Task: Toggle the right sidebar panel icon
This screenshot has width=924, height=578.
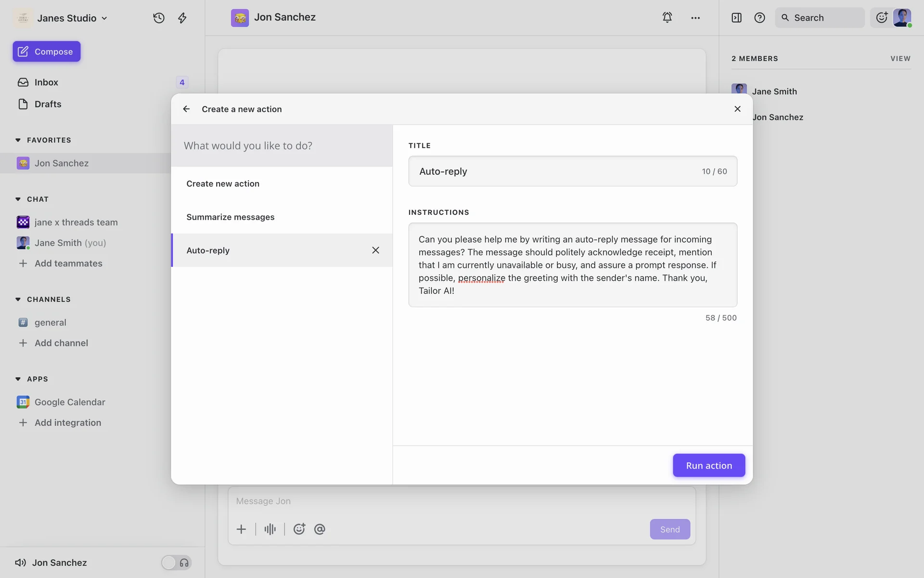Action: tap(736, 18)
